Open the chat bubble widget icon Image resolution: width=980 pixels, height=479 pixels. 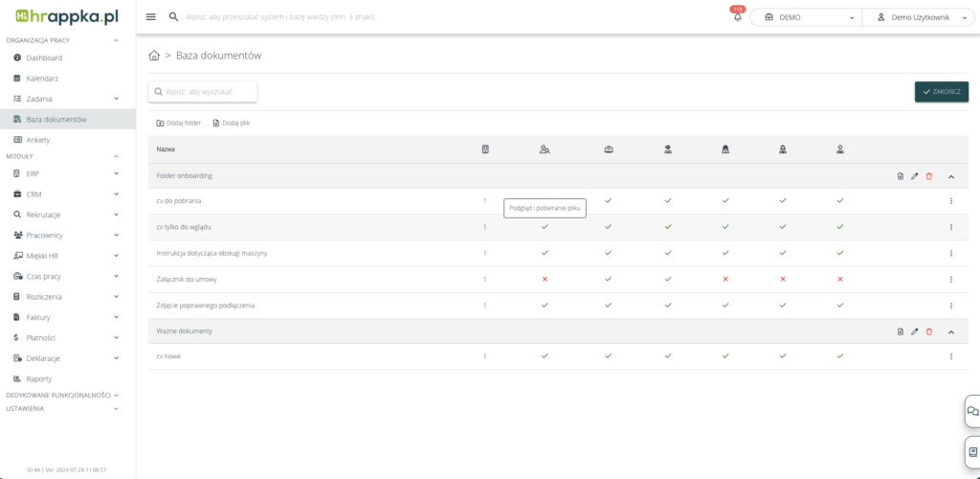[972, 411]
